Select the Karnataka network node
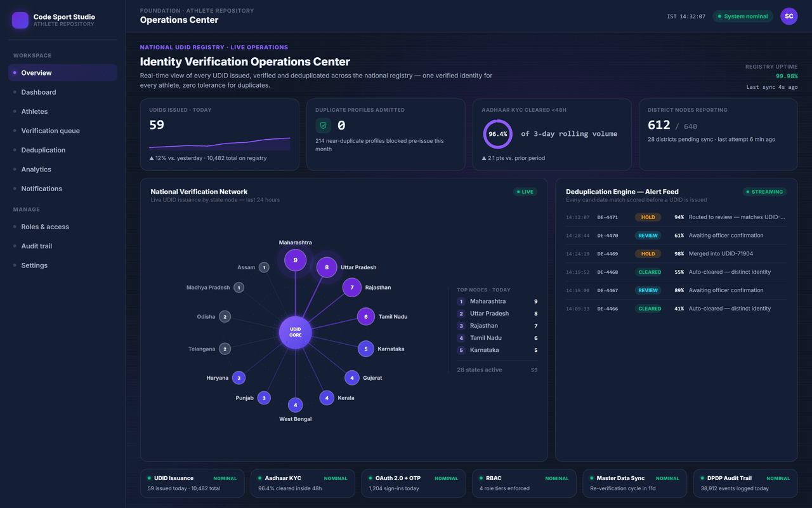The image size is (812, 508). 366,349
